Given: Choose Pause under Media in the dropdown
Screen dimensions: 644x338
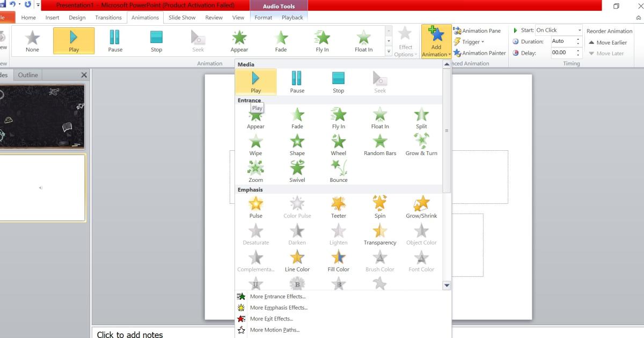Looking at the screenshot, I should [x=297, y=82].
